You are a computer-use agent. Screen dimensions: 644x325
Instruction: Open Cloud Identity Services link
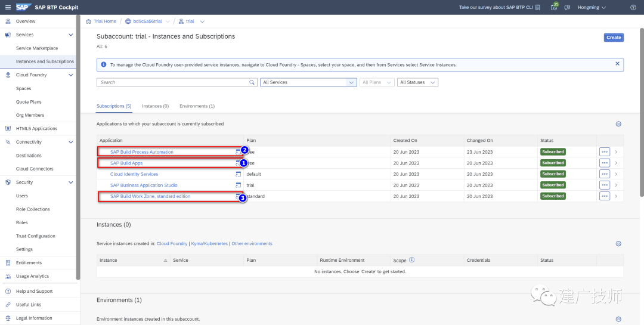(x=134, y=174)
